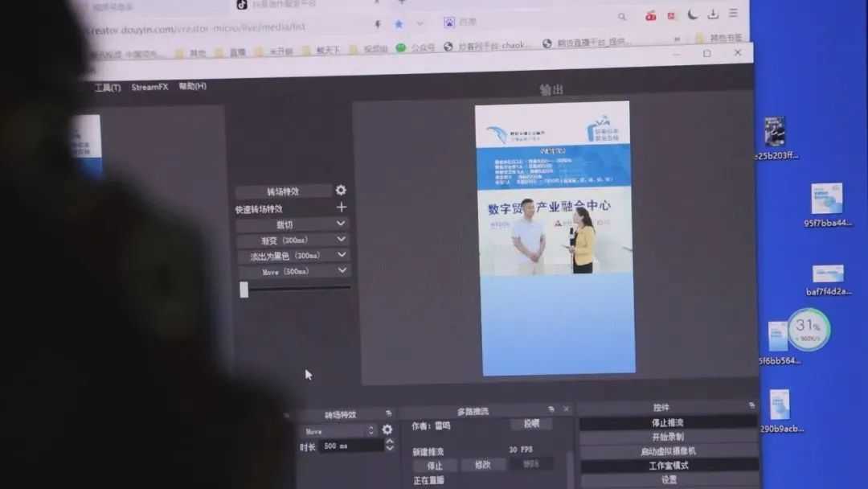Viewport: 868px width, 489px height.
Task: Click the 时长 500 ms duration field
Action: (x=351, y=446)
